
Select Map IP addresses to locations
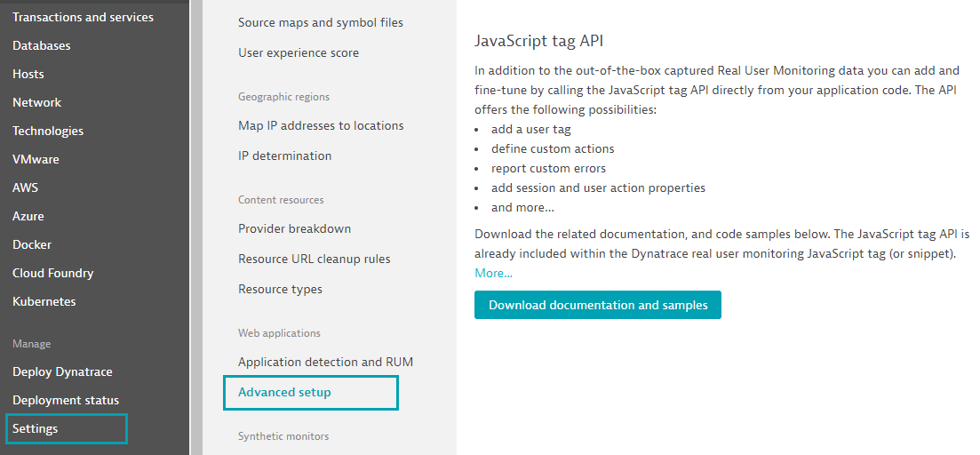[x=321, y=125]
